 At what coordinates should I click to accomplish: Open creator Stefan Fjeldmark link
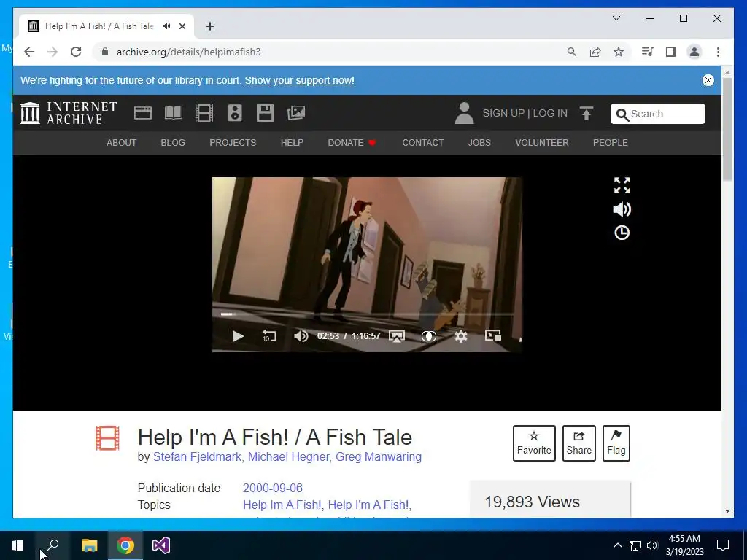tap(197, 456)
